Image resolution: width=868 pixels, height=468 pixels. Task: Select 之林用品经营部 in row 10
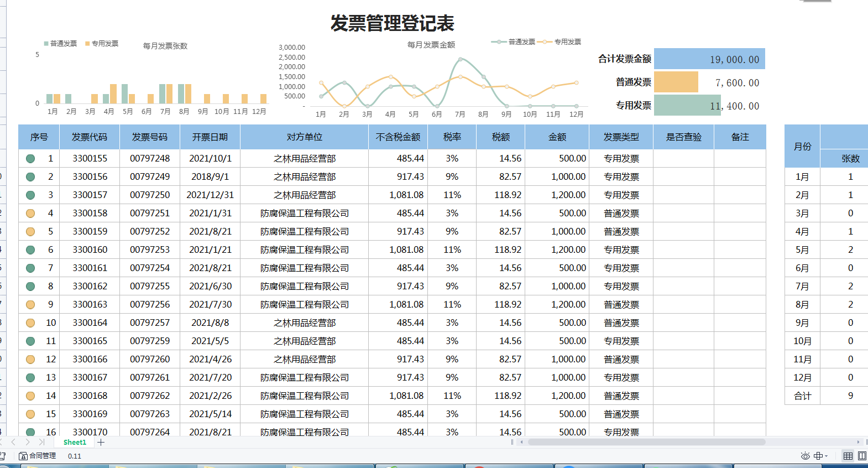(305, 323)
